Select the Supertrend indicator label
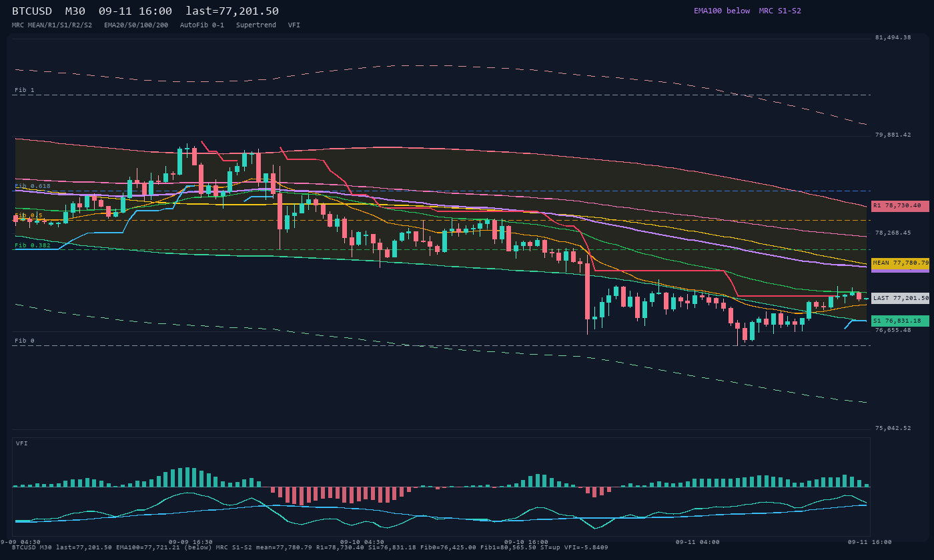Image resolution: width=934 pixels, height=560 pixels. tap(256, 25)
